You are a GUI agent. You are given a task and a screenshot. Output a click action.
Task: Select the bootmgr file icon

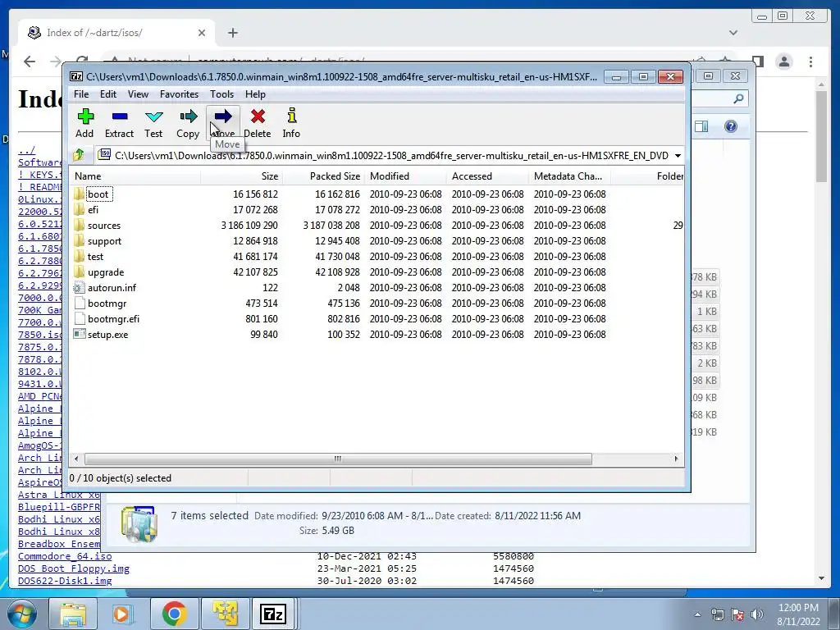(x=80, y=304)
